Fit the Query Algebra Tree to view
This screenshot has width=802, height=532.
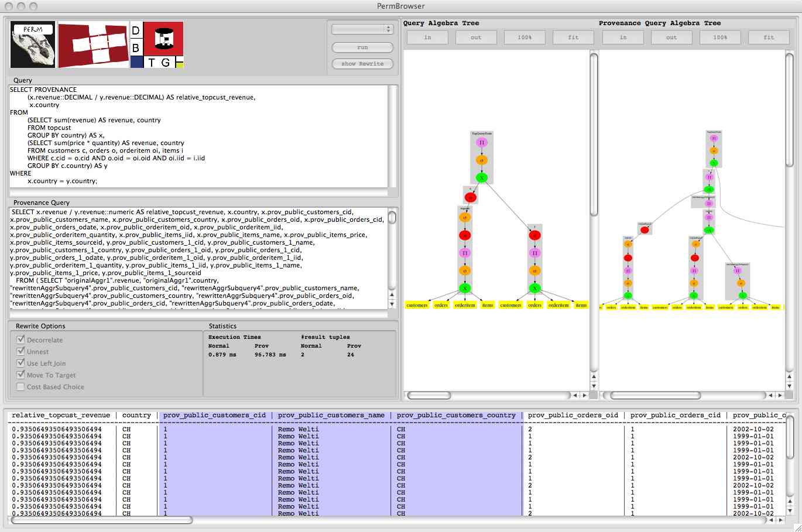click(573, 37)
